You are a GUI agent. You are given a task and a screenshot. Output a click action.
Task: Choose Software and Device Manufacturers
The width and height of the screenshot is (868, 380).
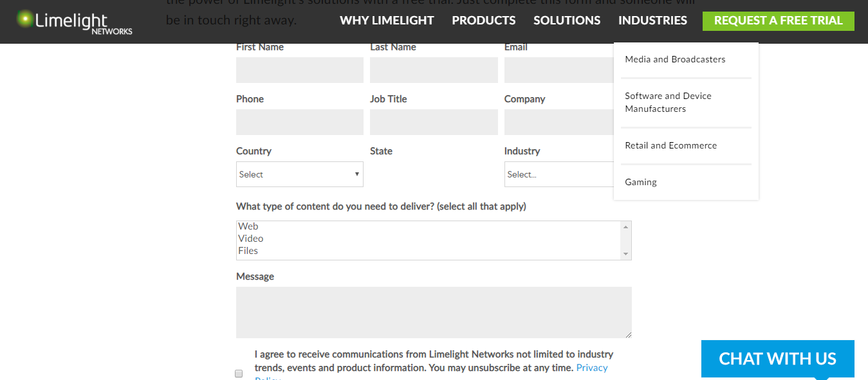click(668, 102)
